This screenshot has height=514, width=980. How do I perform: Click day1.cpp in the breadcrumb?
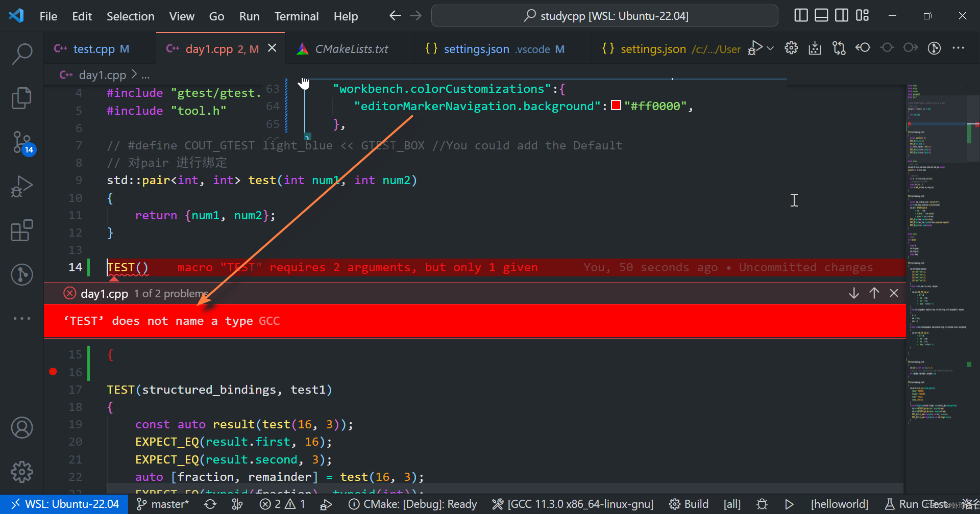click(x=102, y=75)
